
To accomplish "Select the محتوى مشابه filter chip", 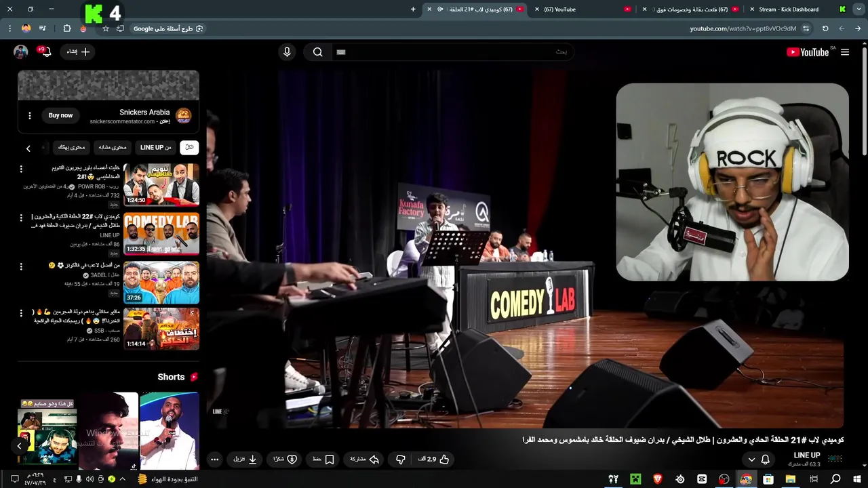I will click(x=112, y=148).
